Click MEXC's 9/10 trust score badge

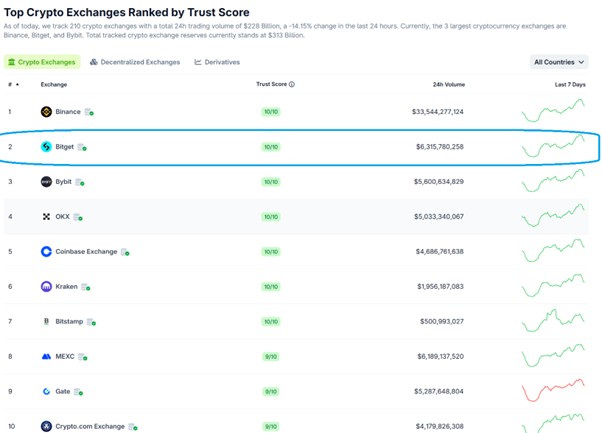tap(271, 357)
